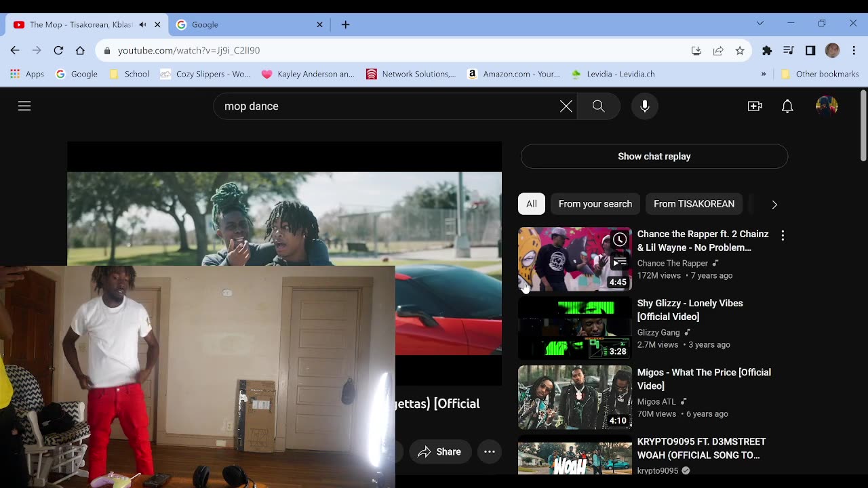Click the Migos What The Price title
This screenshot has width=868, height=488.
coord(704,379)
